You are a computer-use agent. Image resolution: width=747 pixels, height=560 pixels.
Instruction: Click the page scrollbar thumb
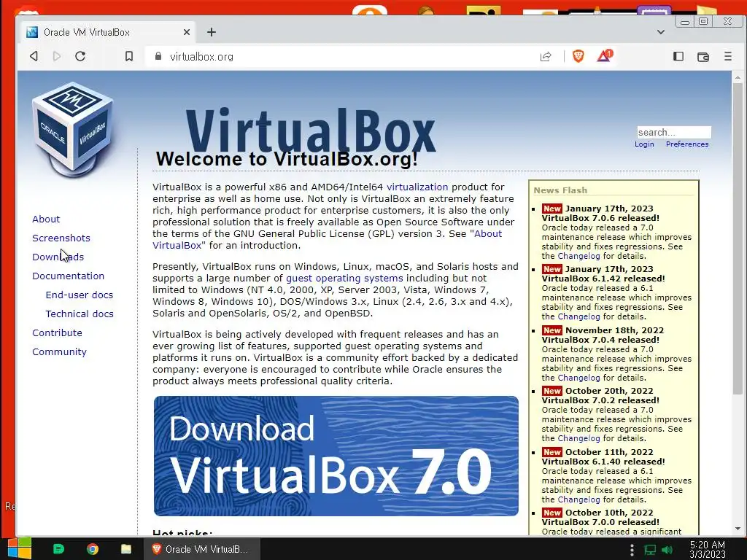[738, 238]
